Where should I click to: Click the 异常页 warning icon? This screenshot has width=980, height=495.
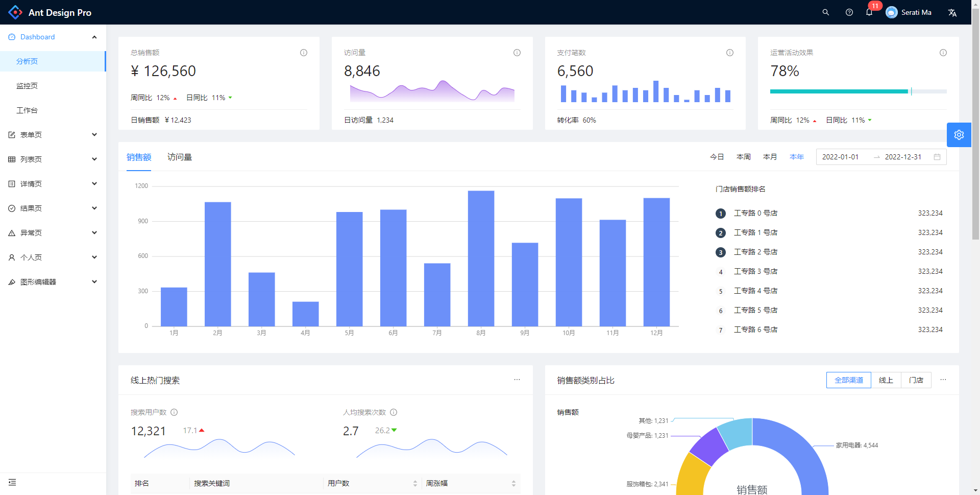coord(12,233)
